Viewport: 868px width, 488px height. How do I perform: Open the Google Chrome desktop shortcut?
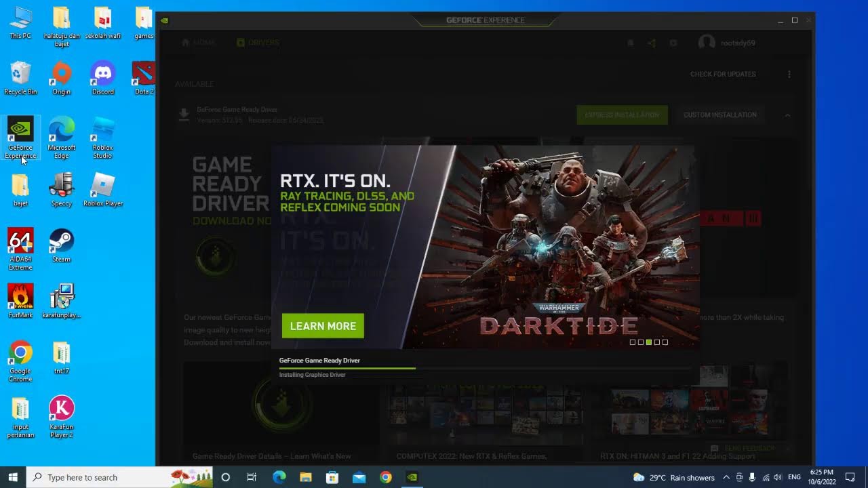20,361
